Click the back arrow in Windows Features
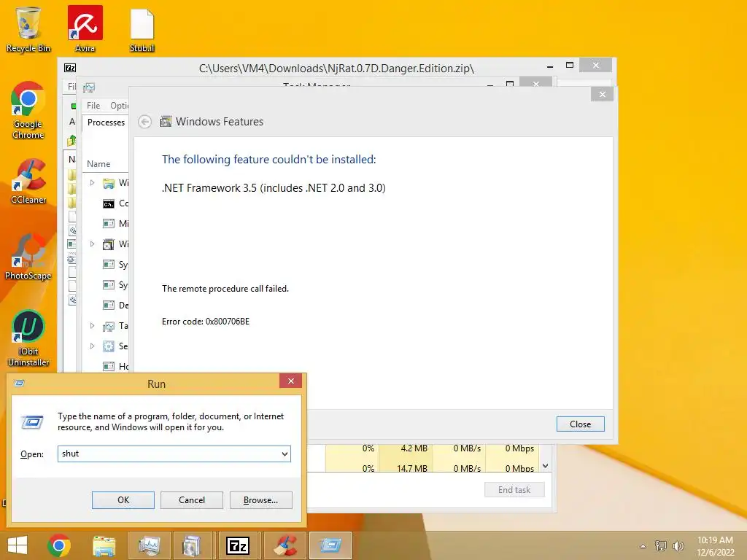The image size is (747, 560). click(145, 122)
